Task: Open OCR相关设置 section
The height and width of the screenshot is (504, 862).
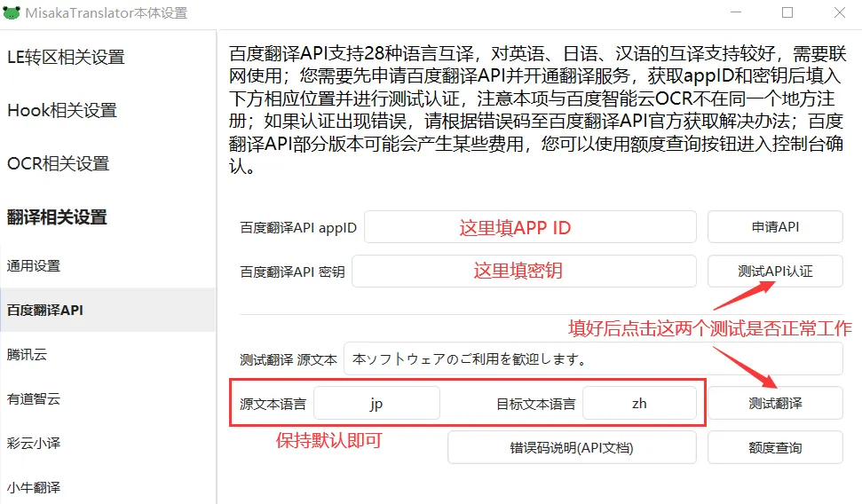Action: coord(59,164)
